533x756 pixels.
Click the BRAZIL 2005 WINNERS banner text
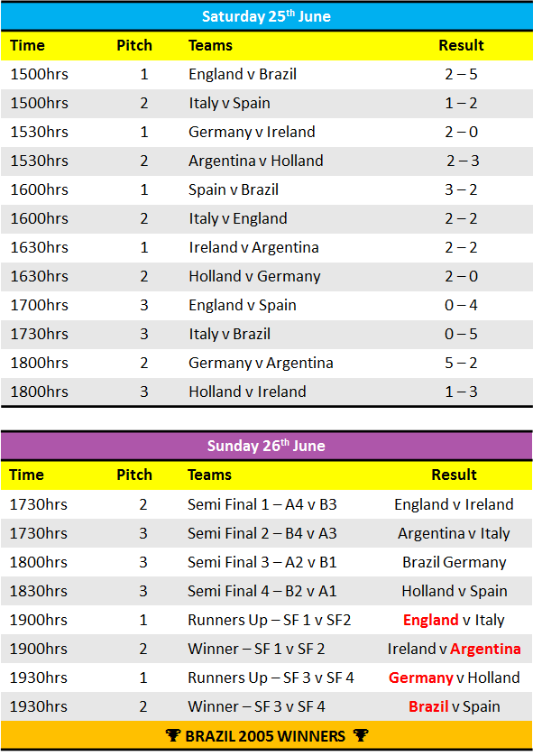pyautogui.click(x=265, y=736)
